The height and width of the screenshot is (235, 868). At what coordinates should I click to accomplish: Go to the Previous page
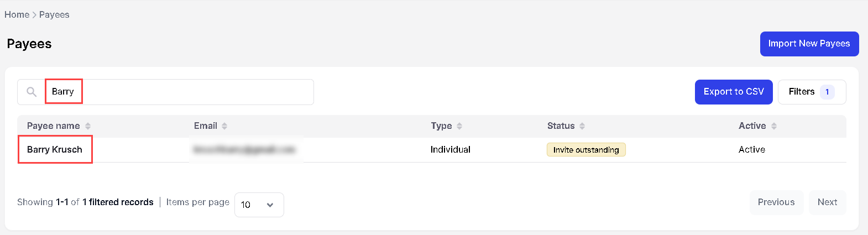776,202
